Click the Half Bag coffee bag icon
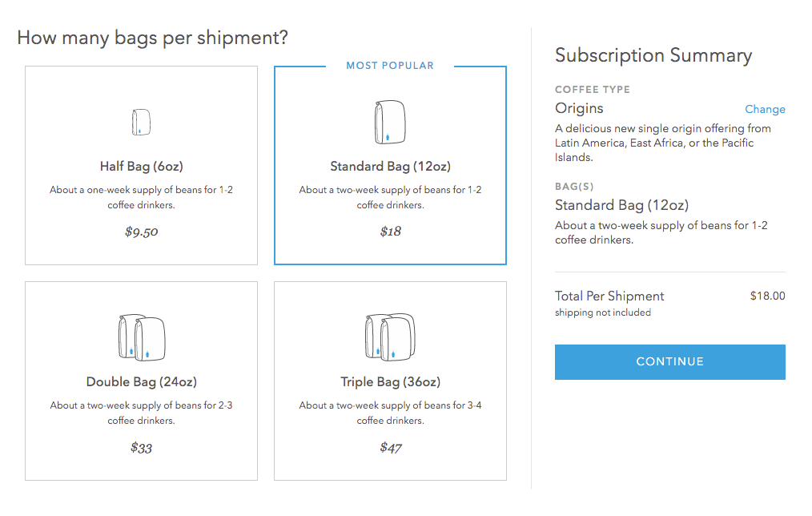Image resolution: width=812 pixels, height=516 pixels. [x=141, y=123]
